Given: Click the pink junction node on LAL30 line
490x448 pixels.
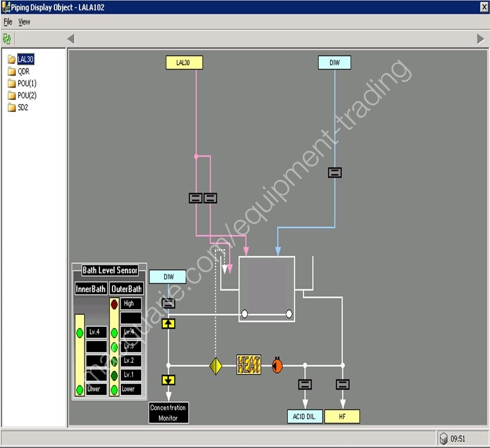Looking at the screenshot, I should [196, 156].
